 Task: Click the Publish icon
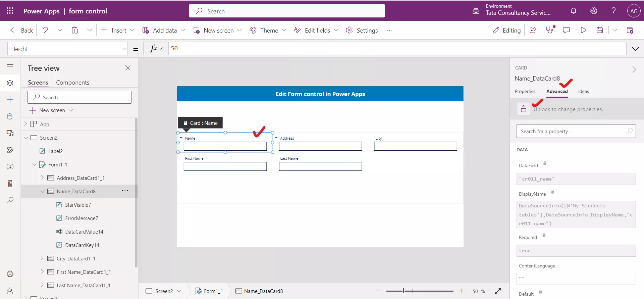tap(630, 30)
